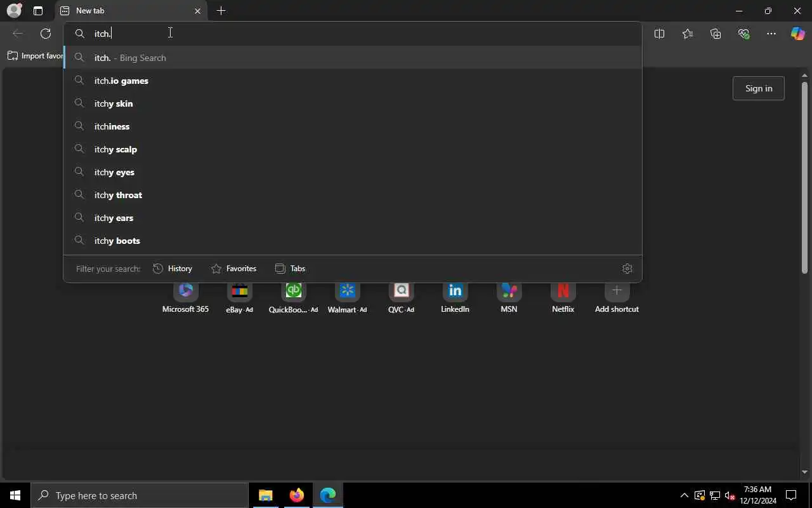Click the Sign in button
The width and height of the screenshot is (812, 508).
(759, 88)
